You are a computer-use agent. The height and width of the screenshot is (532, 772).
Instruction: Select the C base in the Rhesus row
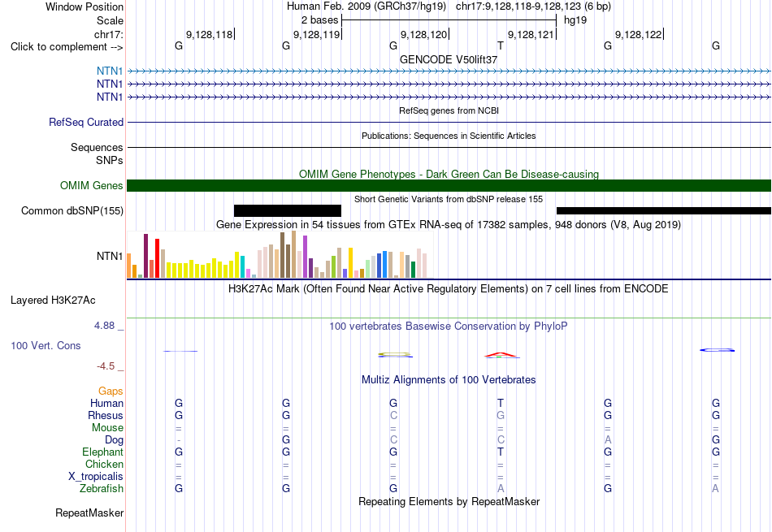[x=393, y=415]
